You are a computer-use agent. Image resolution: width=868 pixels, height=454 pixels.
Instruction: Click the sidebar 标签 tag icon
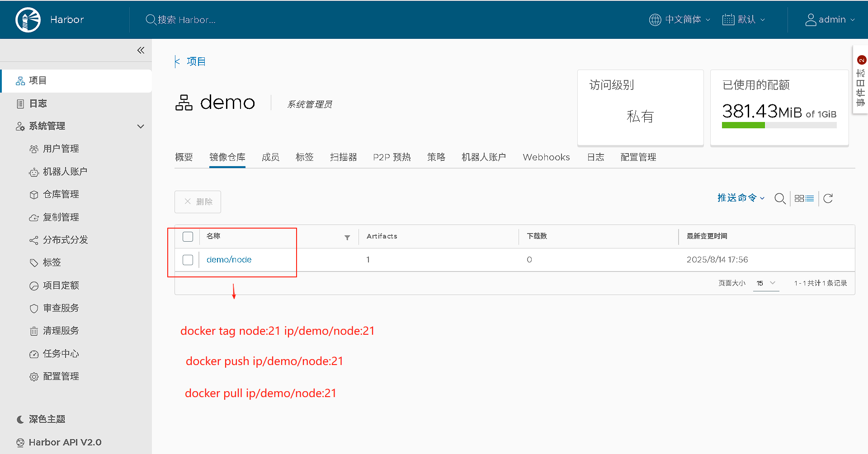[34, 263]
